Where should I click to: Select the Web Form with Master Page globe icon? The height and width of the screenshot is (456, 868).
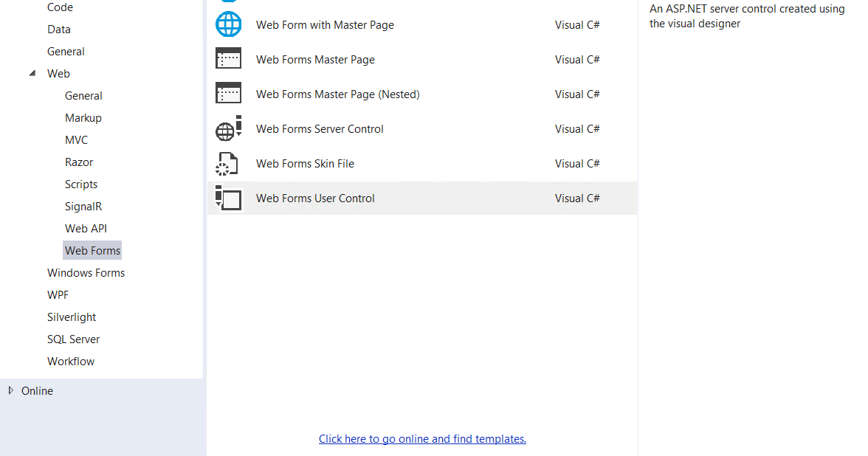228,25
